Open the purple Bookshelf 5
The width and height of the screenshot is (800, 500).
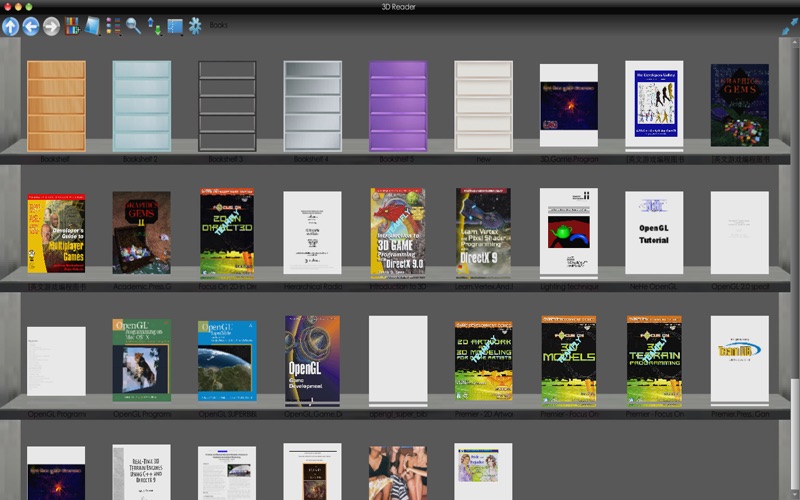pos(398,106)
